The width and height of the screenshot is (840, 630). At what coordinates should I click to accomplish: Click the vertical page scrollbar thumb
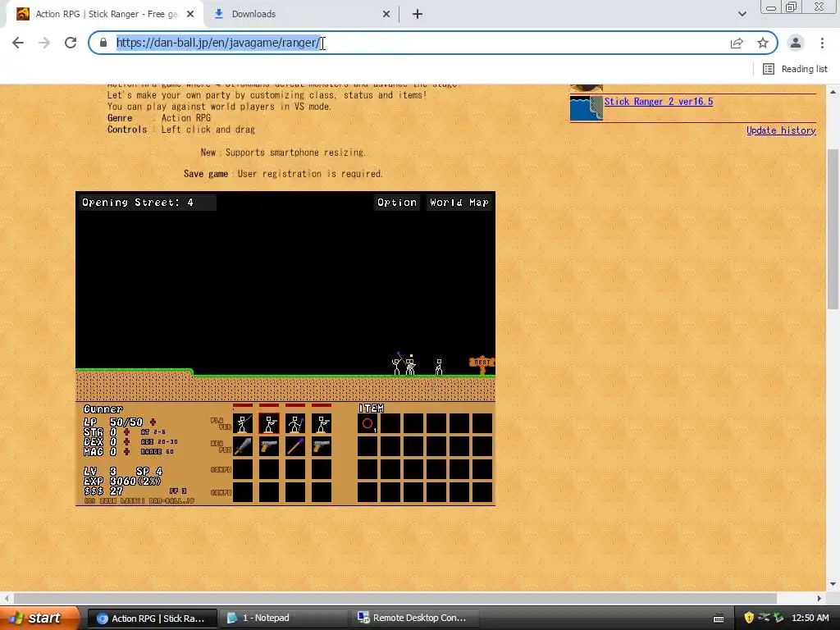(x=833, y=230)
